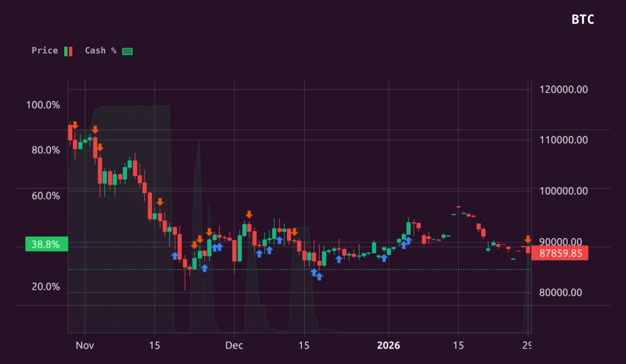Toggle the green Cash % legend marker
Viewport: 626px width, 364px height.
(x=127, y=50)
